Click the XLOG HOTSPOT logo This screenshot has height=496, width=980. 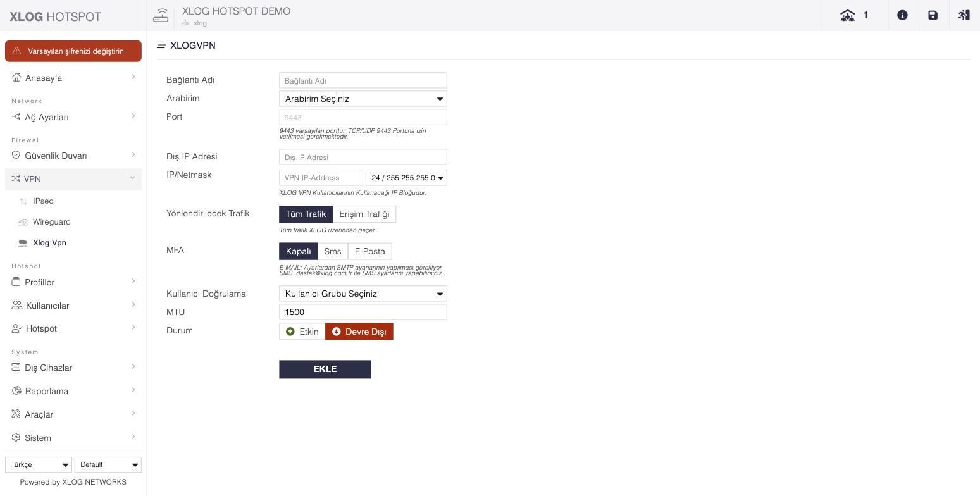point(56,16)
